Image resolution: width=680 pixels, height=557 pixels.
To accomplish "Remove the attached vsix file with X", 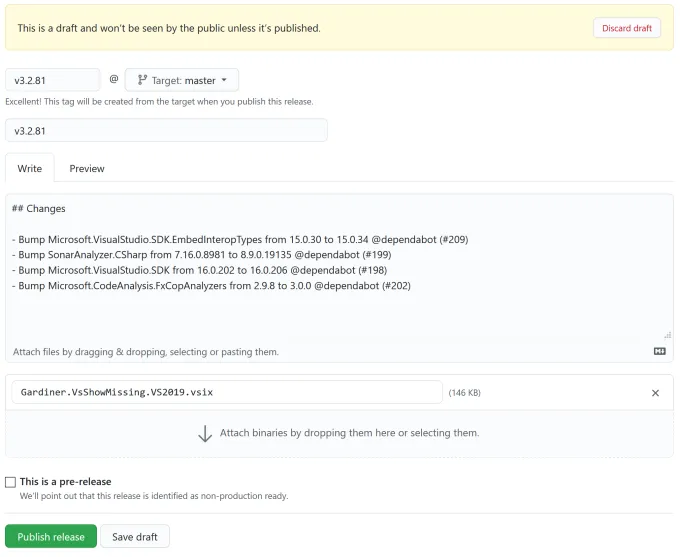I will point(655,393).
